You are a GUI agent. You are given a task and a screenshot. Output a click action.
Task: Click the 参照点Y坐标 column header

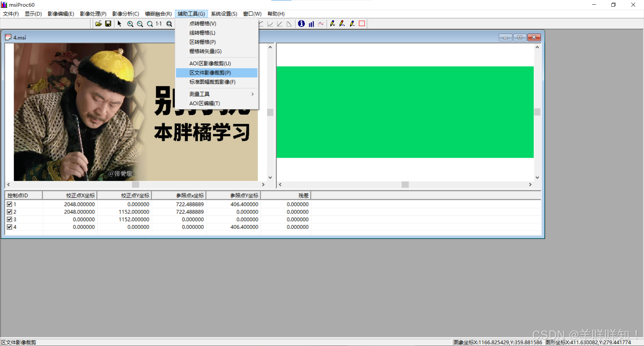233,195
